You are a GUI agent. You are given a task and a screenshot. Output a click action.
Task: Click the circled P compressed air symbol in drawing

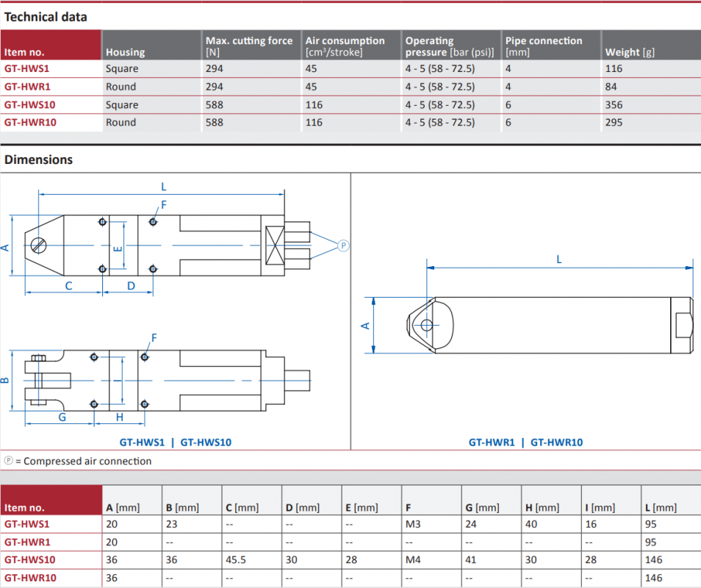coord(343,245)
